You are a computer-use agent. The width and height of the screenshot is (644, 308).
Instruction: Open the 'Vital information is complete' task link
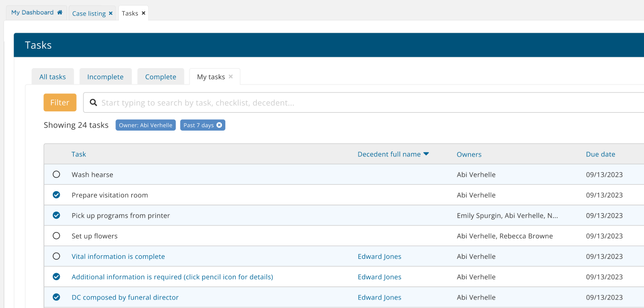coord(118,256)
